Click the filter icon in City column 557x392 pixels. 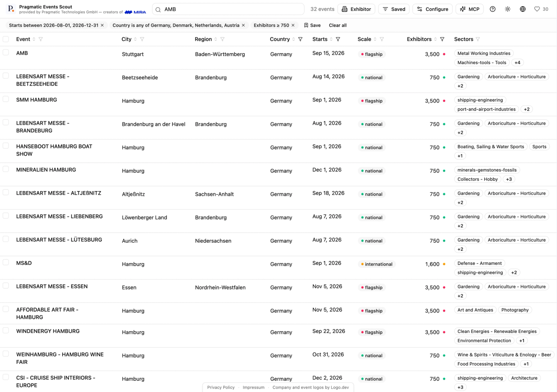tap(142, 39)
